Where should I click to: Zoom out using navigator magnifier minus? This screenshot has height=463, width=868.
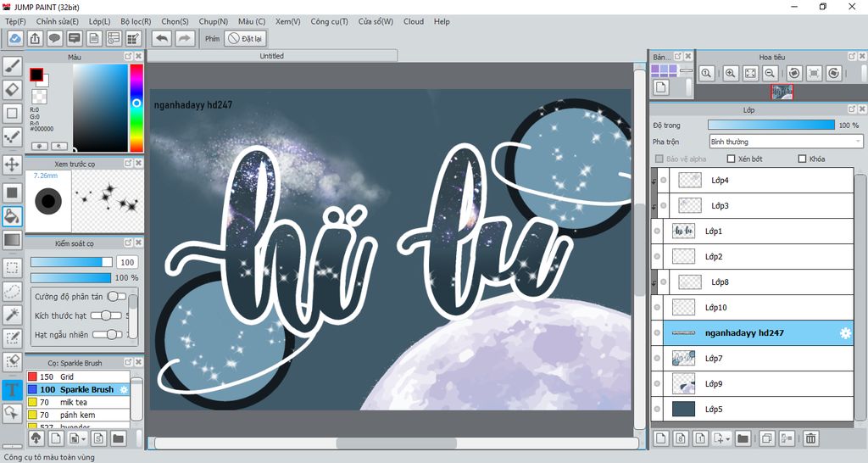[x=770, y=73]
